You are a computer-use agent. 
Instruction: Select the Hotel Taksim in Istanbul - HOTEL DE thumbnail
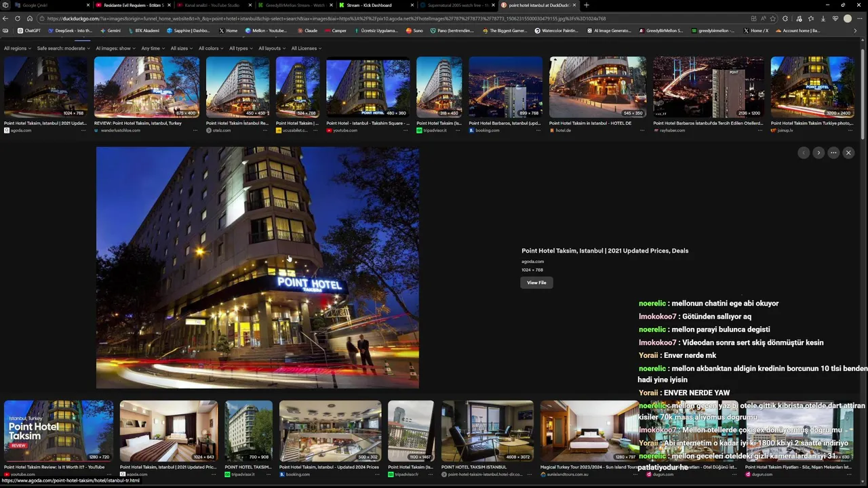(x=597, y=87)
